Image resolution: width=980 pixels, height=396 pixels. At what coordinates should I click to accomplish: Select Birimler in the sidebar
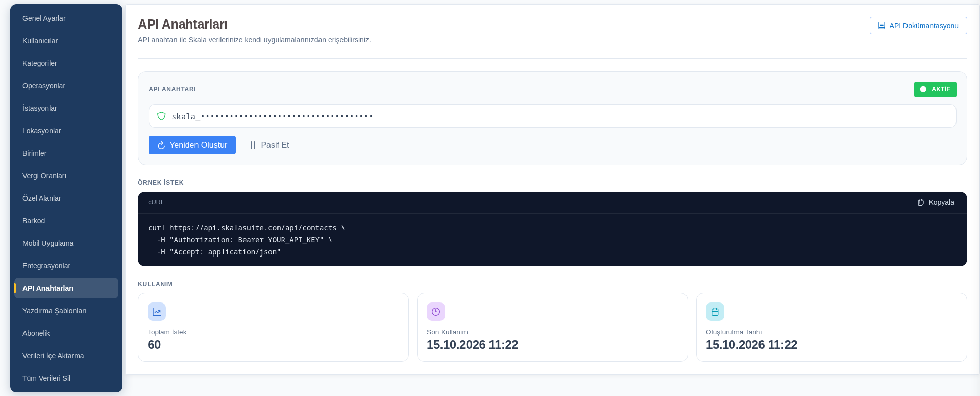click(66, 153)
